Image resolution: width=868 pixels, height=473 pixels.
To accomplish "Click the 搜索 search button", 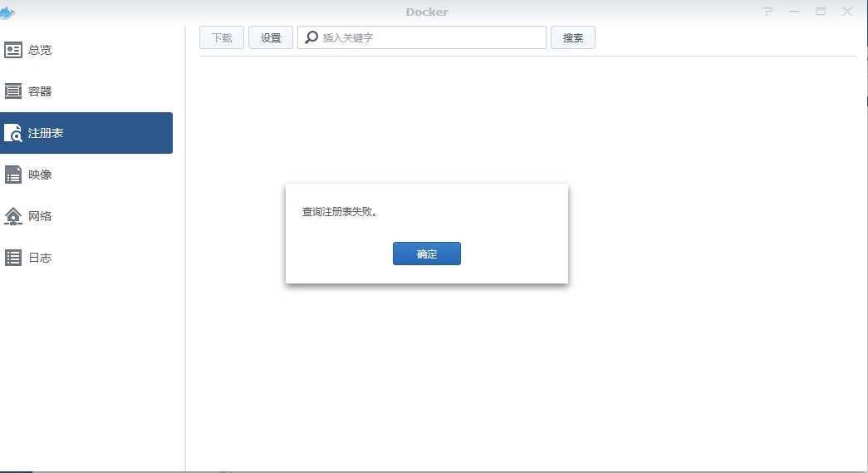I will 572,37.
